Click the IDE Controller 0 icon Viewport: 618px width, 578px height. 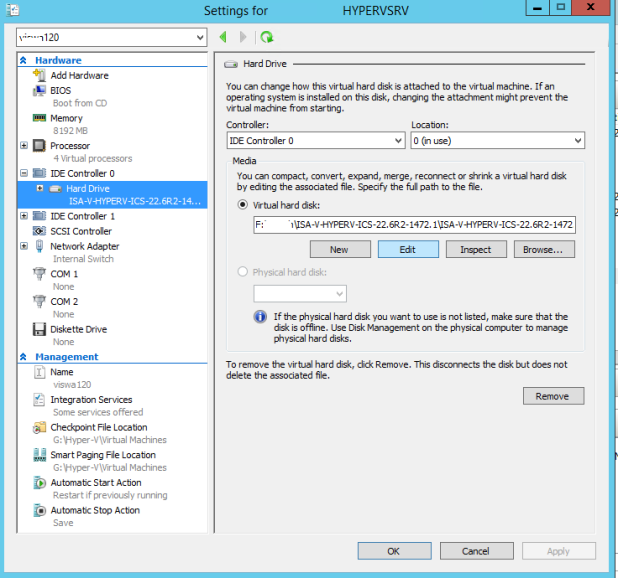coord(39,173)
